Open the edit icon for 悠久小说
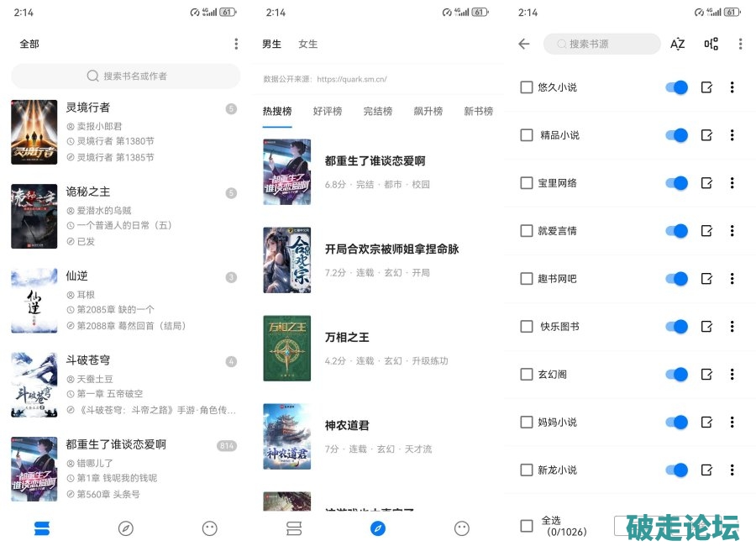The width and height of the screenshot is (756, 546). [706, 87]
